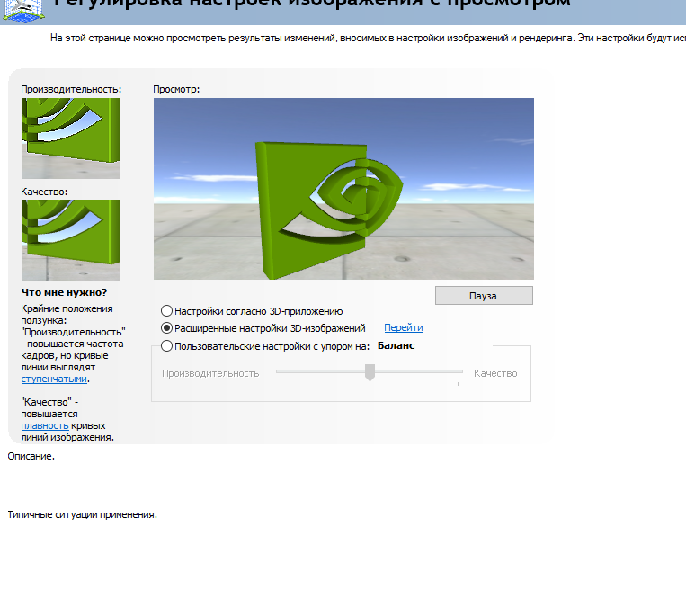Click the 'Описание.' section label
The image size is (686, 616).
pyautogui.click(x=31, y=456)
